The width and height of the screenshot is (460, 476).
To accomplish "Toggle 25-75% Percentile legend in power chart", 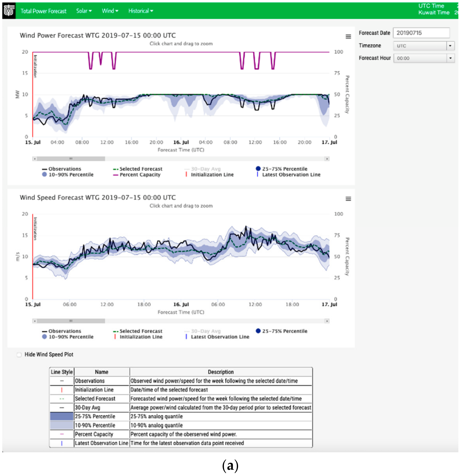I will (284, 169).
